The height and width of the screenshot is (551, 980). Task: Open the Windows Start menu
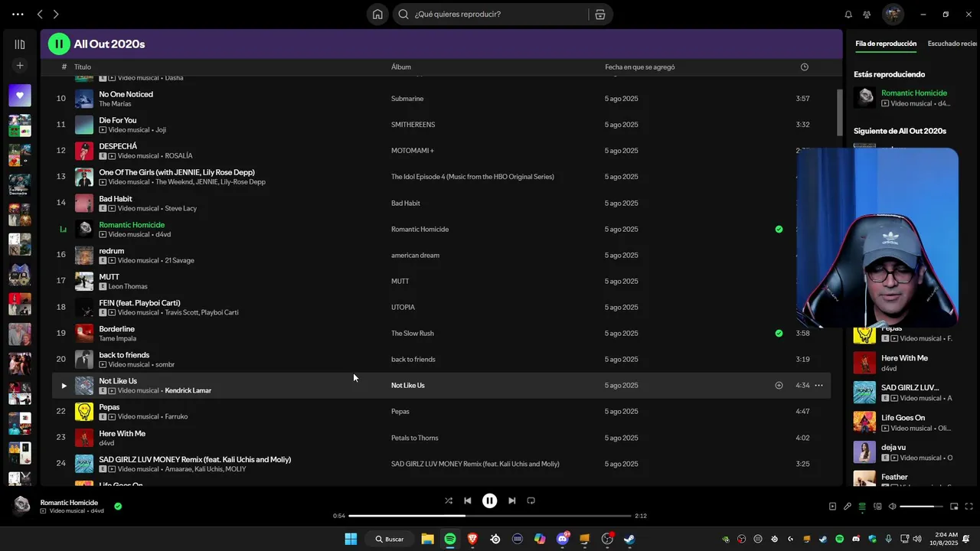[x=351, y=539]
